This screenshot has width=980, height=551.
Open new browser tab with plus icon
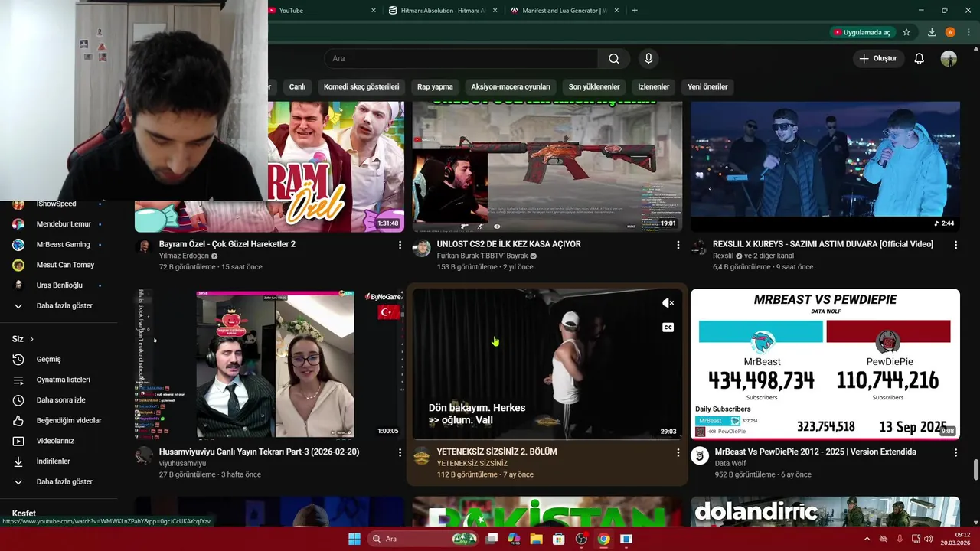coord(635,11)
